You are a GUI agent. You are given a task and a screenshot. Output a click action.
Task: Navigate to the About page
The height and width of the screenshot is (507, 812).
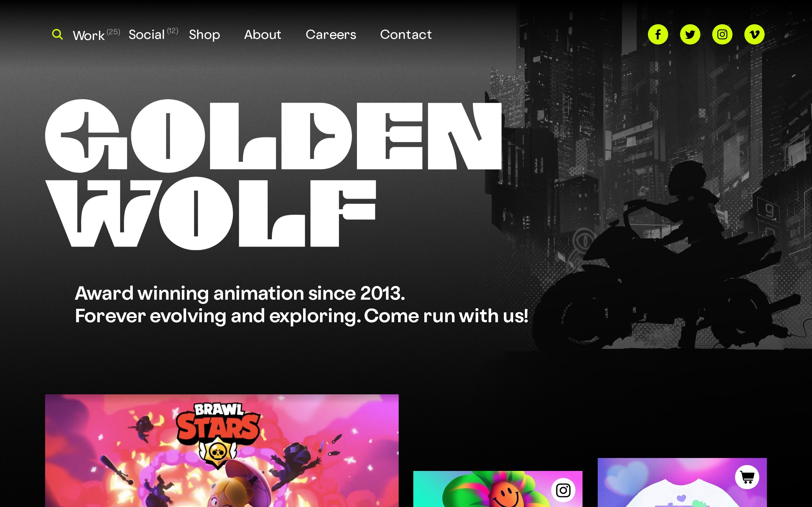[262, 35]
